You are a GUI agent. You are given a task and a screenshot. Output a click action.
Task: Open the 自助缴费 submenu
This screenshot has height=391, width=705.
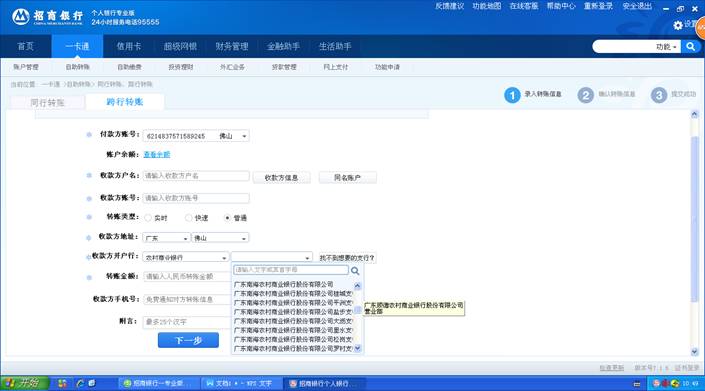[x=129, y=67]
